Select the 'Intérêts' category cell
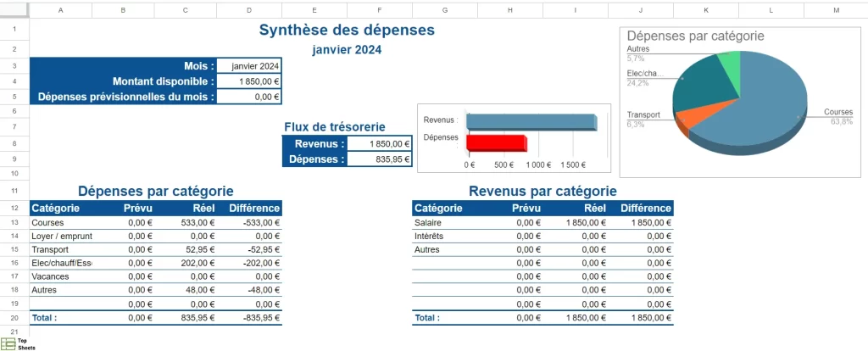Viewport: 868px width, 351px height. (445, 236)
